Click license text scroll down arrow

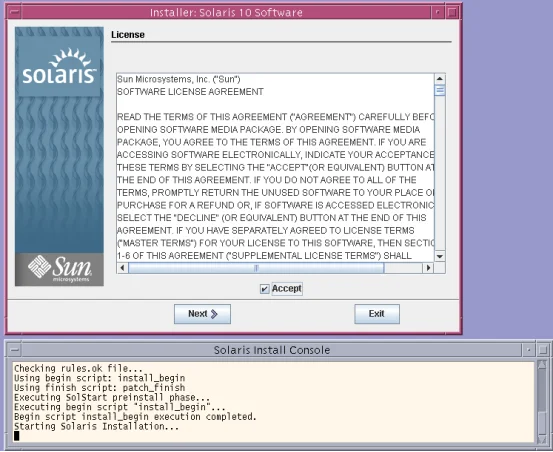440,256
